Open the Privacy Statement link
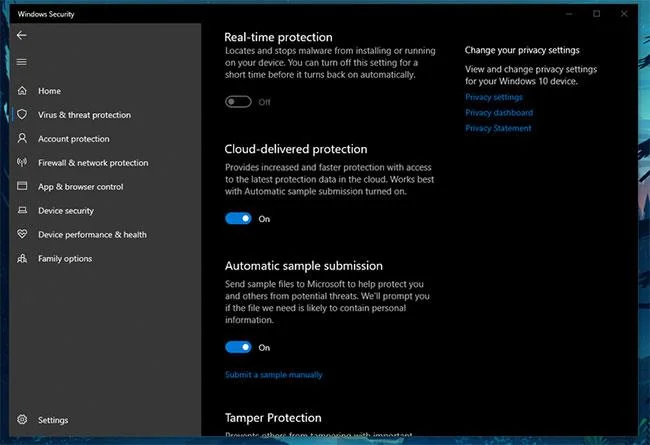650x445 pixels. (x=498, y=128)
